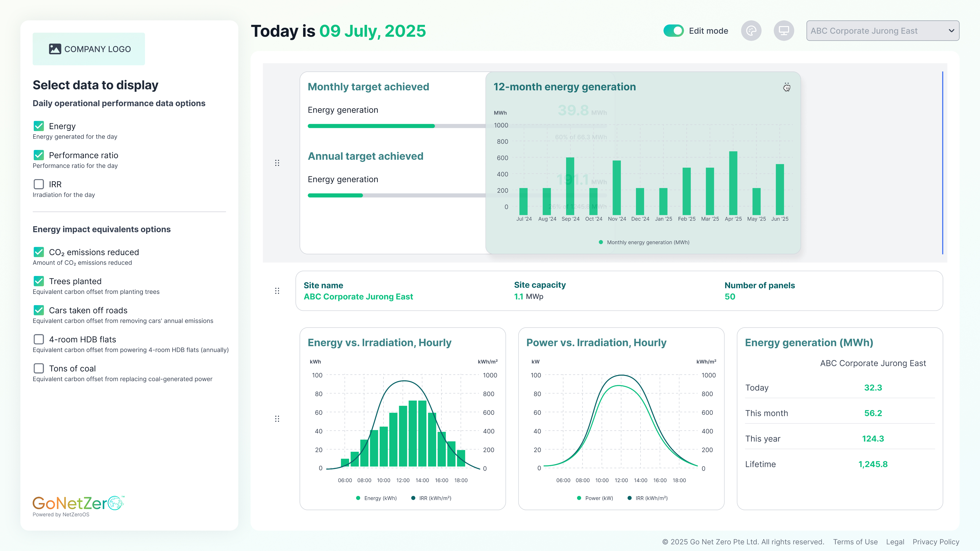Enable the Tons of coal checkbox

point(39,368)
